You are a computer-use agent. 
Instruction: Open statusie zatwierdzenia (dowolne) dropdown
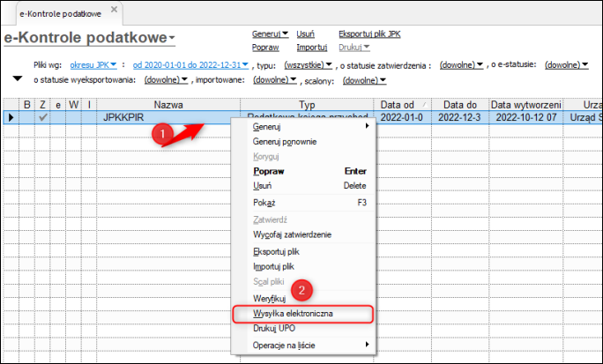tap(461, 65)
